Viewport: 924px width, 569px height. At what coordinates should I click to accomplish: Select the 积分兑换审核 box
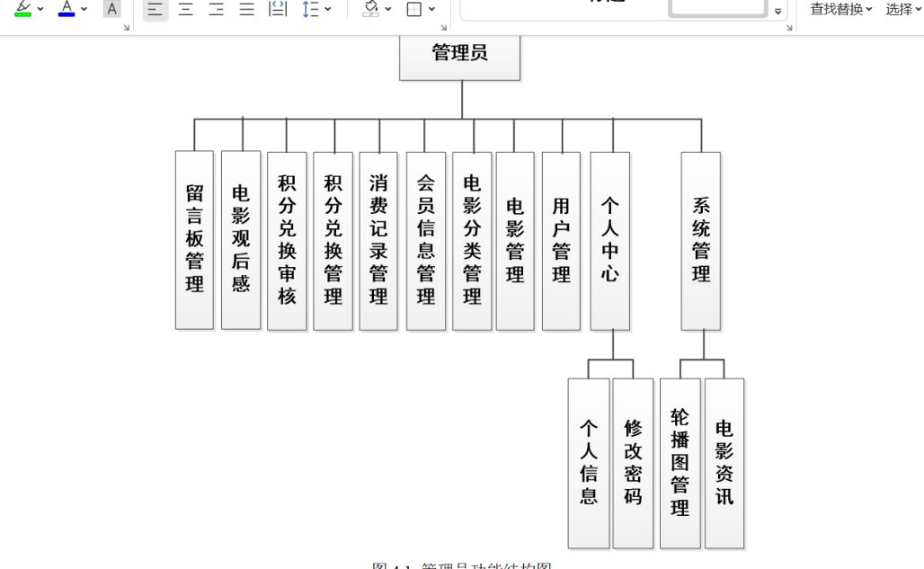point(287,241)
